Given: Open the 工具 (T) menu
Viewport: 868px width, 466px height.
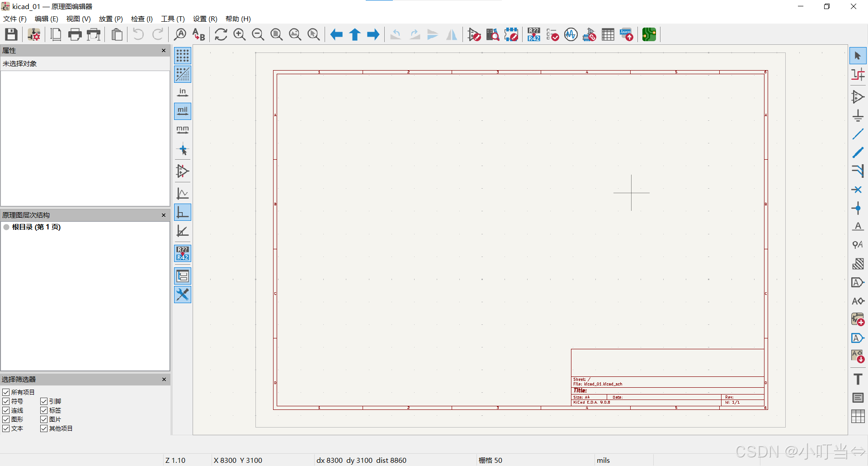Looking at the screenshot, I should tap(173, 19).
